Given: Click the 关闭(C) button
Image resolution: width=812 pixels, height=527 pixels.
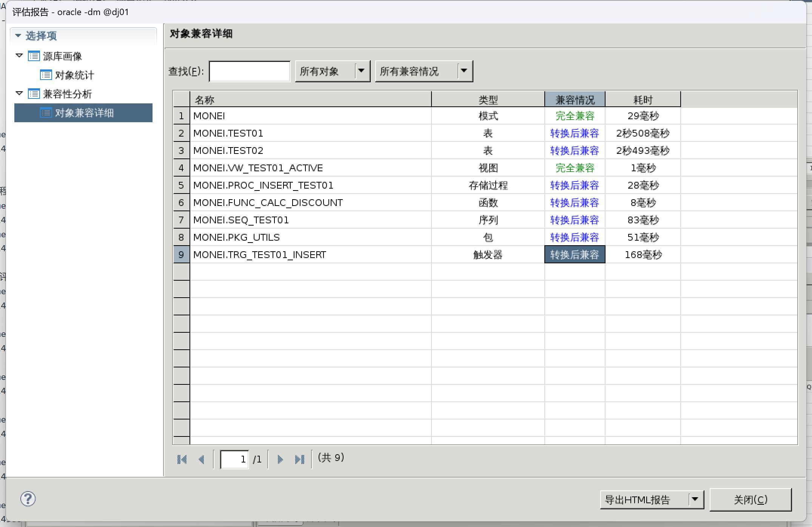Looking at the screenshot, I should pos(750,499).
